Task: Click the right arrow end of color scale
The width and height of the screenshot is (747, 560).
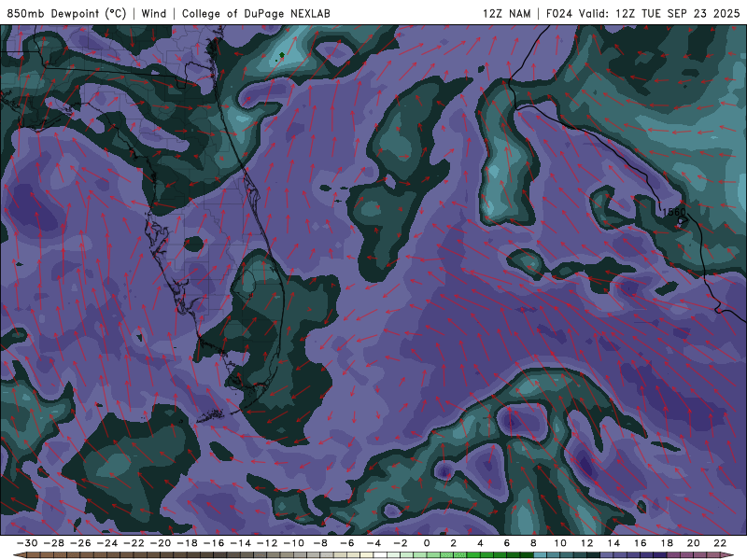Action: pos(727,554)
